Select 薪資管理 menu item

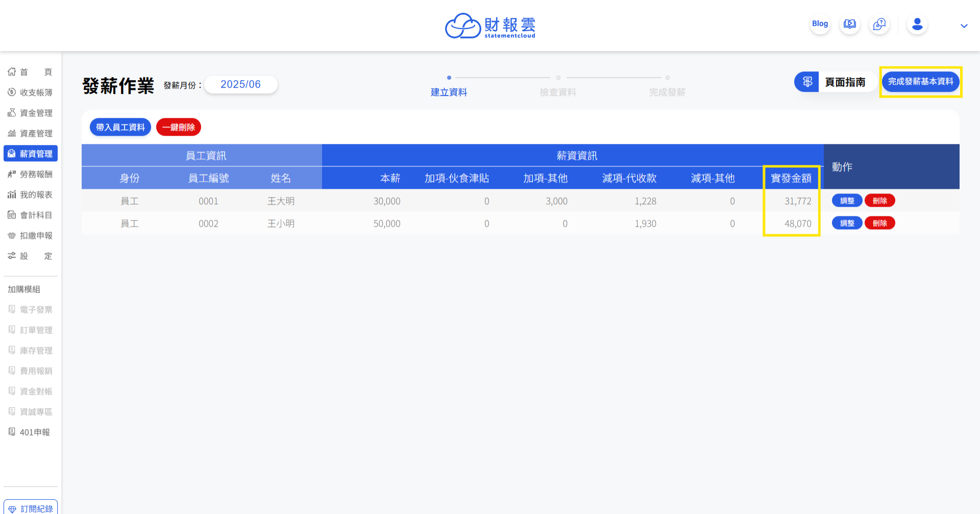31,154
